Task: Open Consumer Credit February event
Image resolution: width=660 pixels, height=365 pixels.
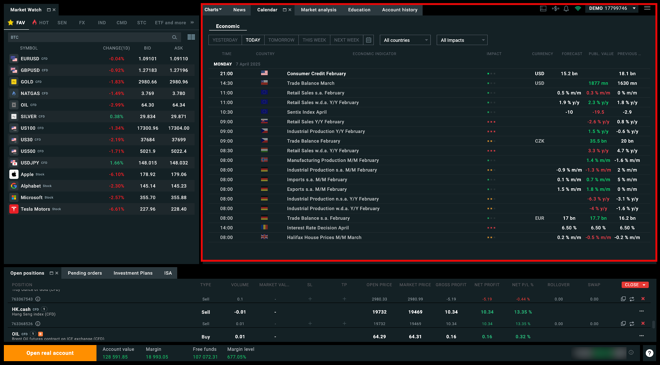Action: pyautogui.click(x=429, y=73)
